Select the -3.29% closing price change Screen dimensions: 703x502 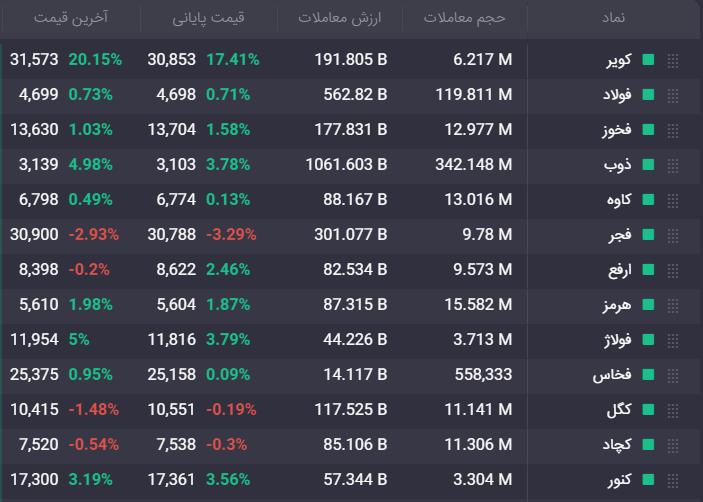click(231, 234)
